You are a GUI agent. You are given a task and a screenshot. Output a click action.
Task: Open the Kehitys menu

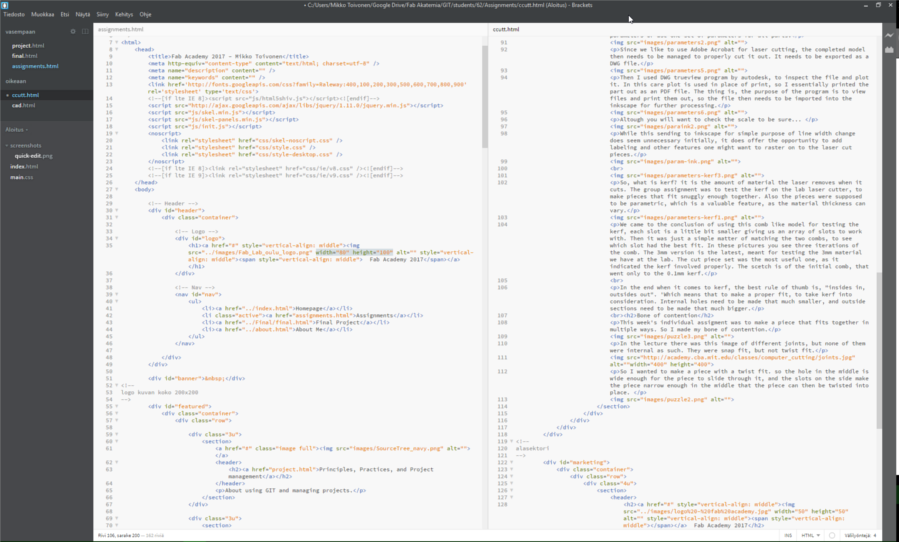point(124,14)
